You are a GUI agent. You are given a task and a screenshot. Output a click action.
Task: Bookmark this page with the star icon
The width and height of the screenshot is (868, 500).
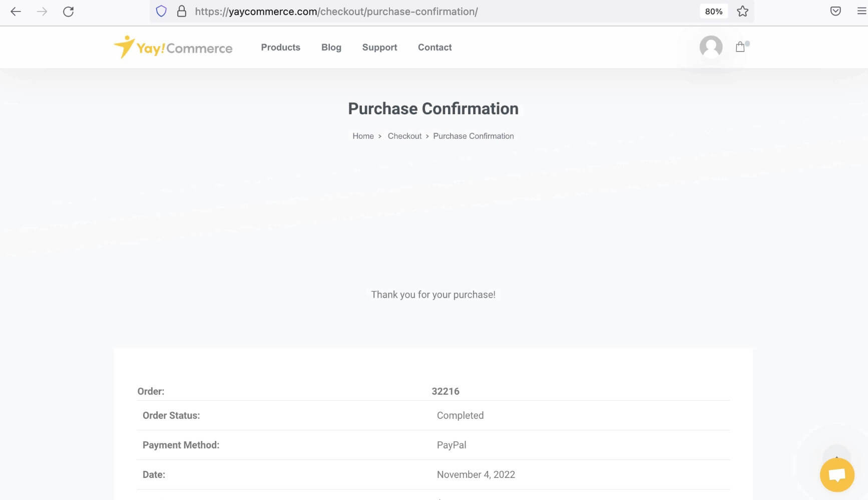point(742,12)
